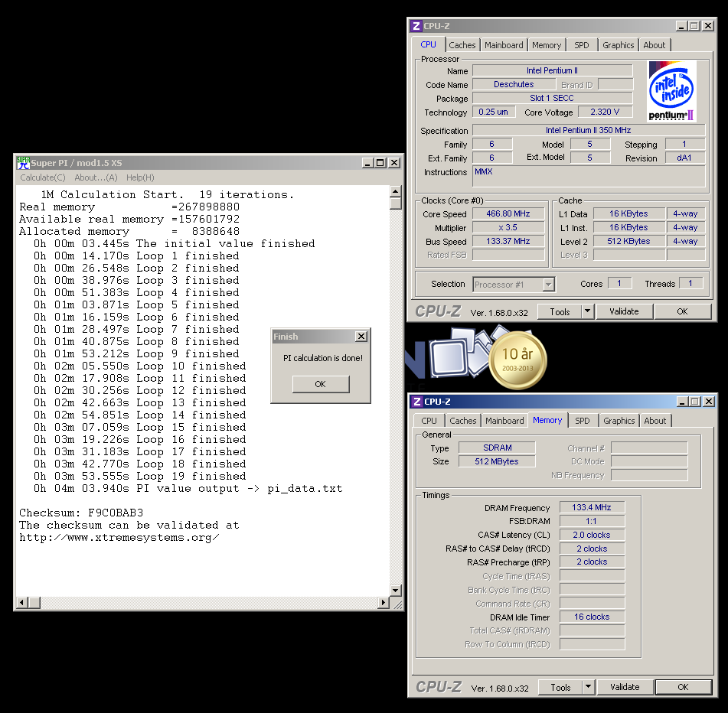Click the CPU-Z logo icon in top window title
Image resolution: width=728 pixels, height=713 pixels.
pos(416,26)
